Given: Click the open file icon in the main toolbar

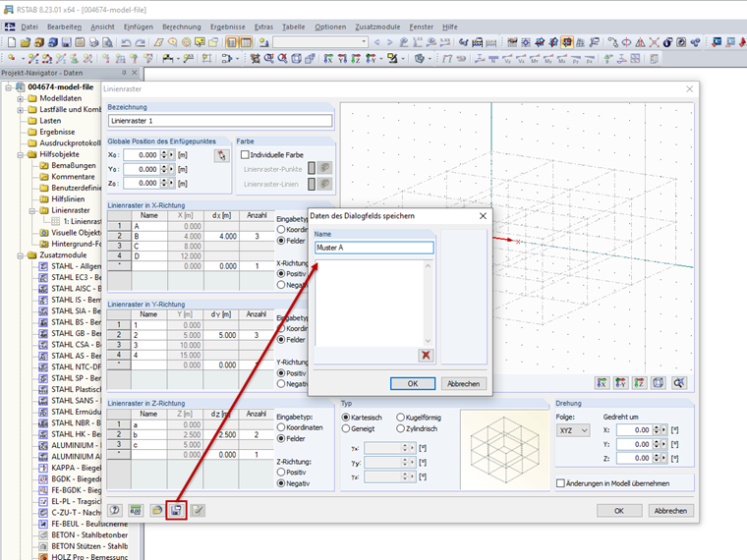Looking at the screenshot, I should pyautogui.click(x=25, y=42).
